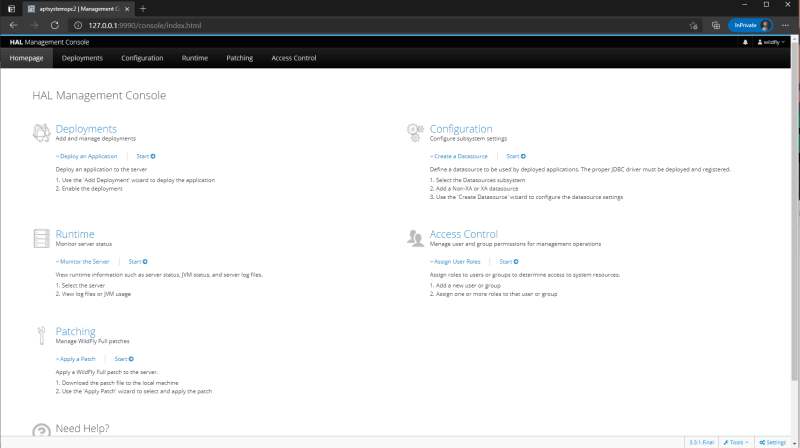Open the Patching heading link
The image size is (800, 448).
pyautogui.click(x=76, y=331)
